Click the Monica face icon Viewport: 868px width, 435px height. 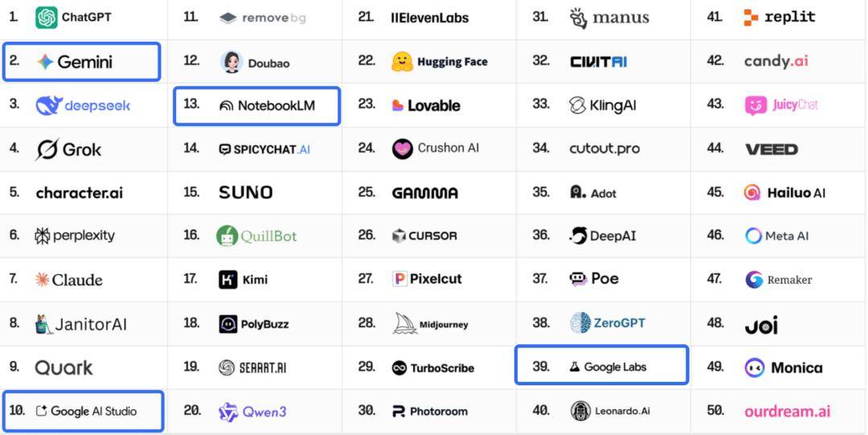coord(754,367)
